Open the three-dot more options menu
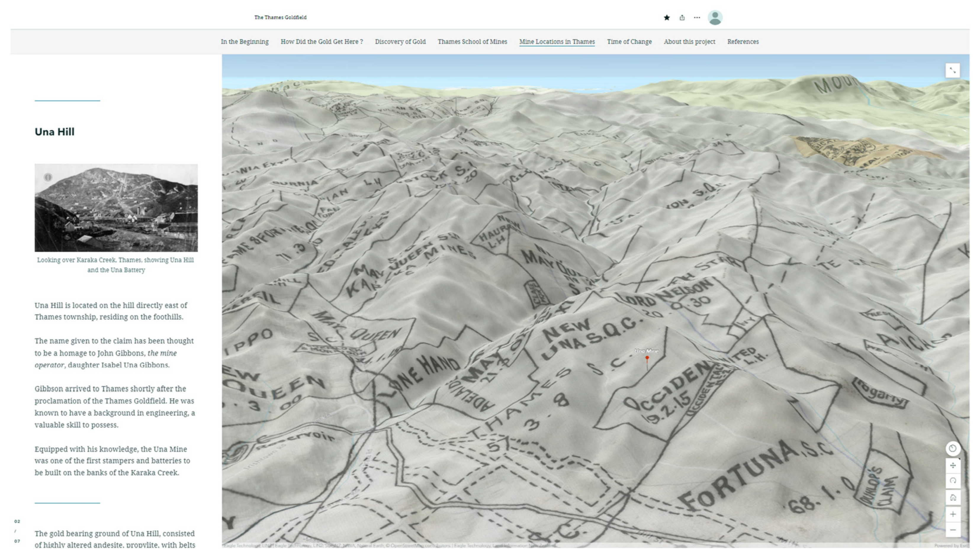 coord(697,18)
